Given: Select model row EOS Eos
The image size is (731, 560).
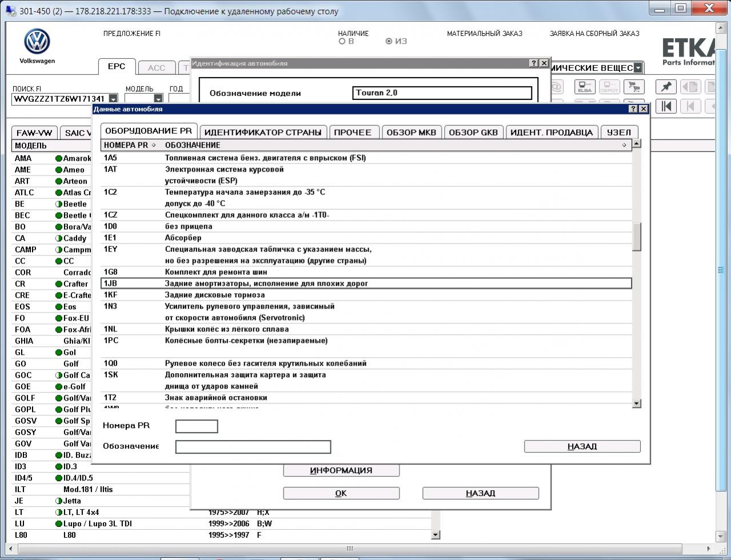Looking at the screenshot, I should pyautogui.click(x=53, y=307).
